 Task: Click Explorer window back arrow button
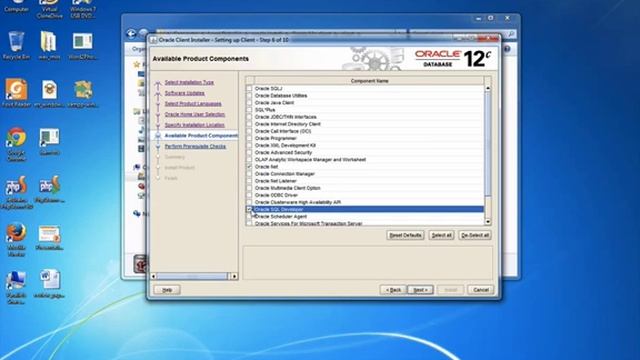click(x=131, y=33)
